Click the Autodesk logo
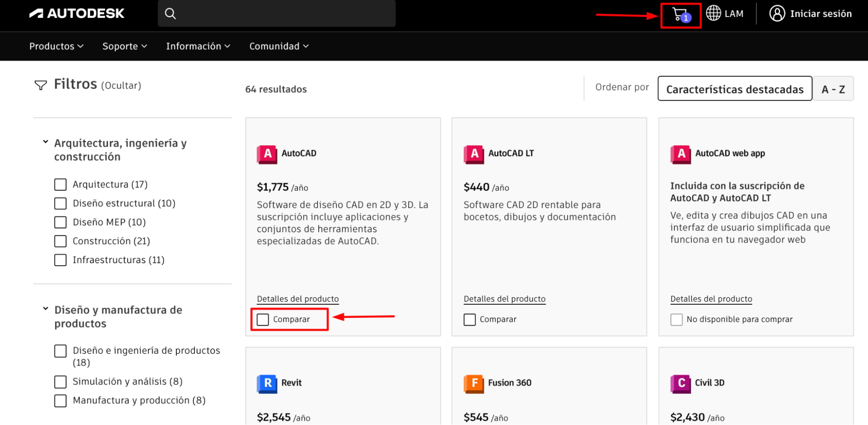868x425 pixels. tap(77, 13)
